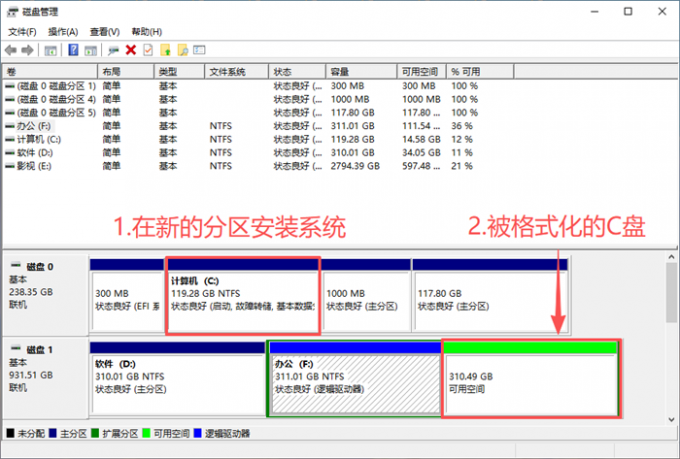Click the volume icon of 磁盘分区 1 row

click(x=10, y=86)
